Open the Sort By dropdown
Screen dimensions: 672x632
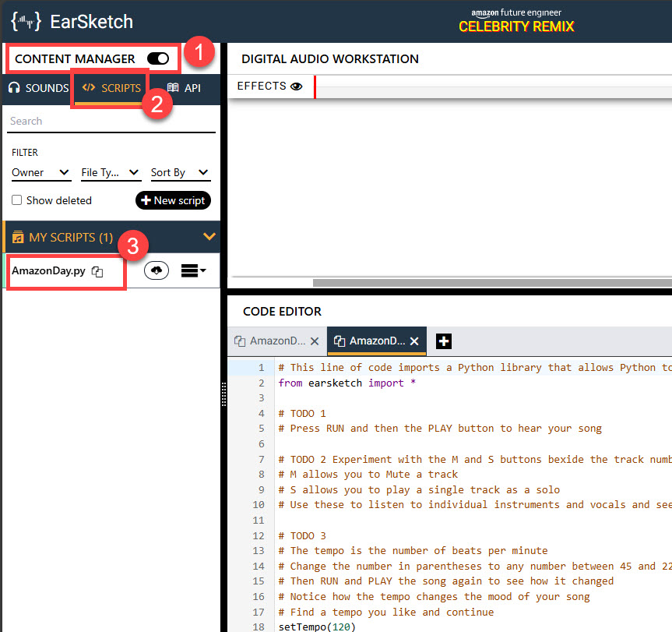point(180,172)
